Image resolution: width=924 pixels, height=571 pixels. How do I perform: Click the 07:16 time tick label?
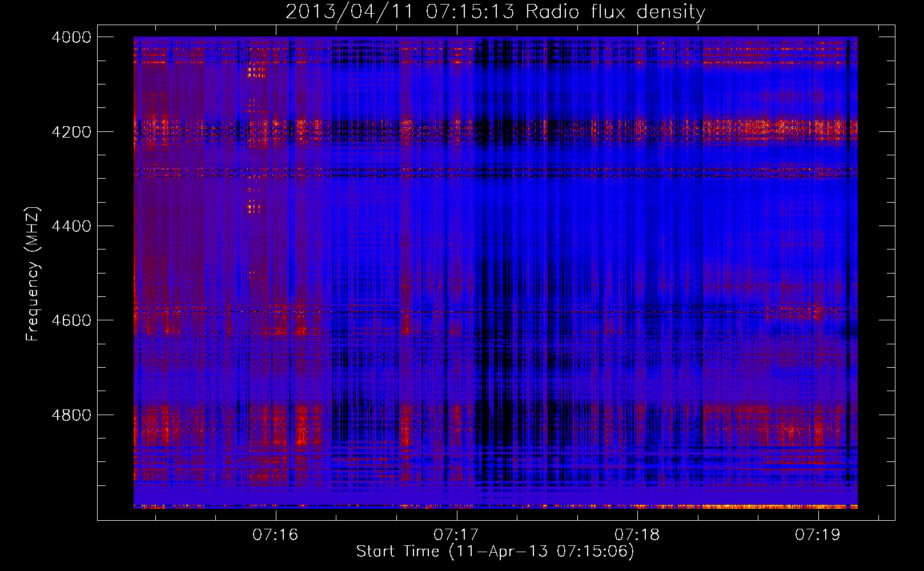(x=275, y=534)
